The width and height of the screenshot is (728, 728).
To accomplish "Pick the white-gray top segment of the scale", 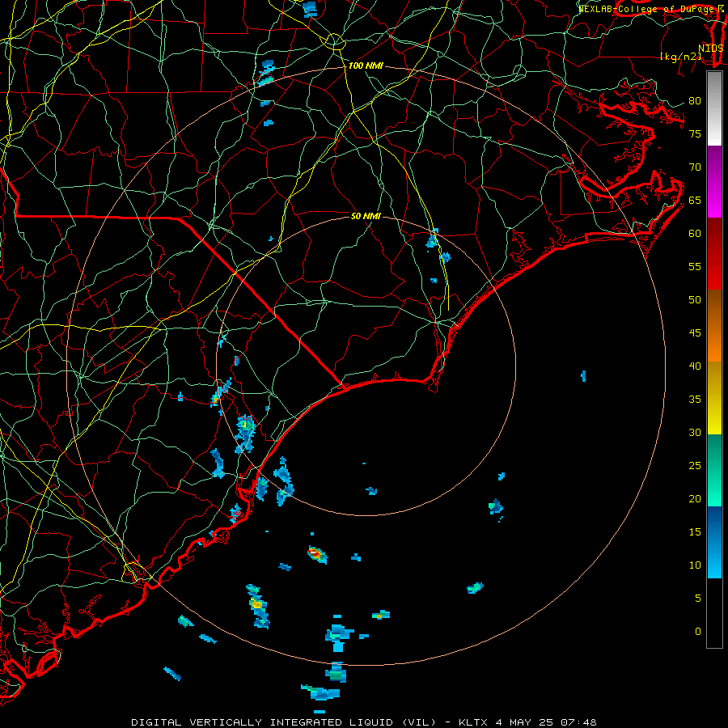I will click(714, 108).
